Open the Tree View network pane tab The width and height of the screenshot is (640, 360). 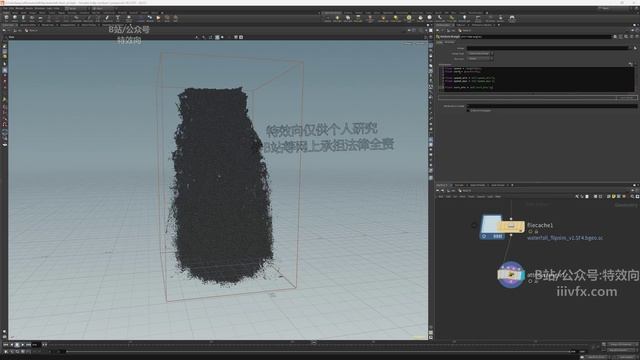(x=460, y=185)
